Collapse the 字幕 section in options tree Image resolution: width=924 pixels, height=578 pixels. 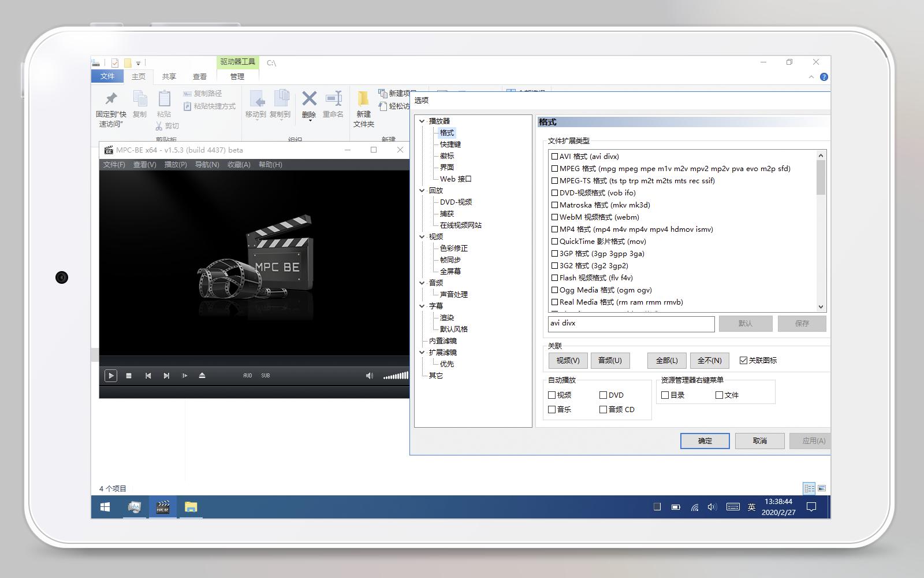click(x=422, y=306)
